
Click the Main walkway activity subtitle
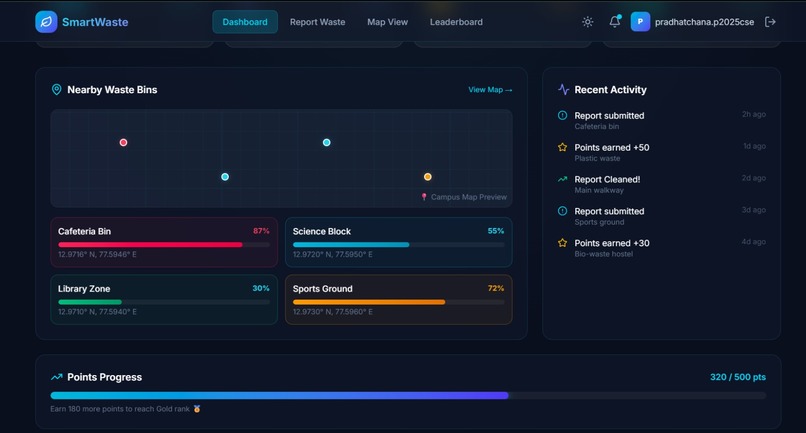click(599, 190)
